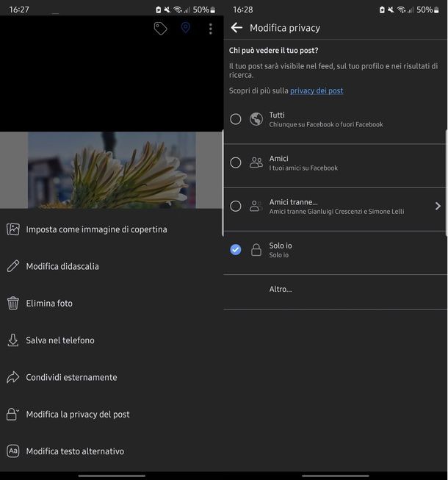Select the Solo io radio button
This screenshot has height=480, width=448.
point(236,250)
